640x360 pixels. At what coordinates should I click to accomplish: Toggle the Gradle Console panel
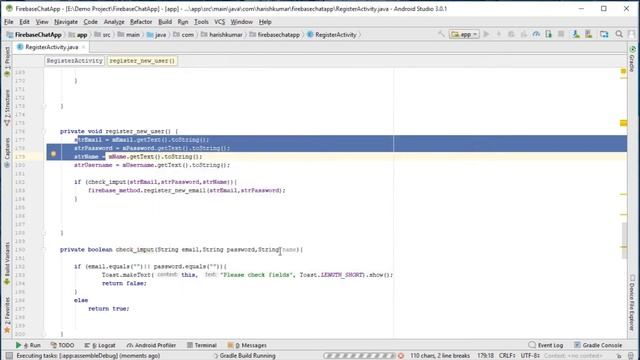598,345
